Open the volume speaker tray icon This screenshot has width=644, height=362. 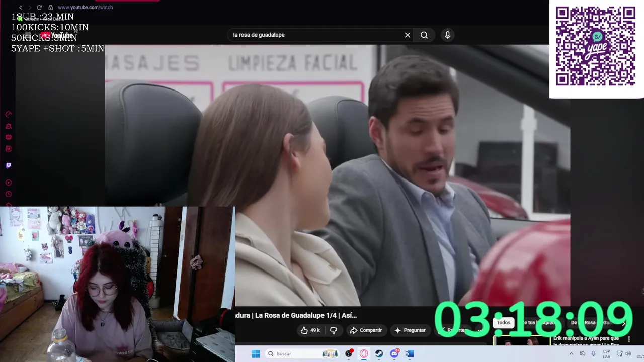(628, 354)
